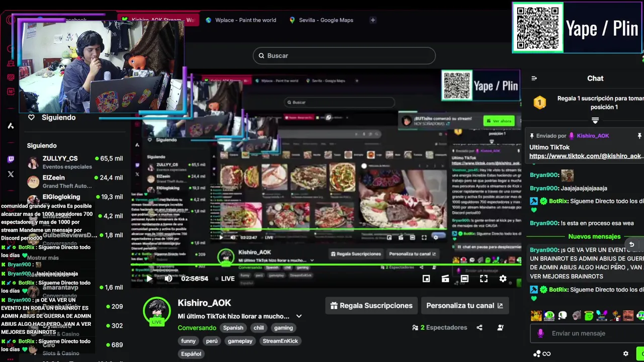Toggle fullscreen mode on the video player
This screenshot has height=362, width=644.
tap(484, 279)
